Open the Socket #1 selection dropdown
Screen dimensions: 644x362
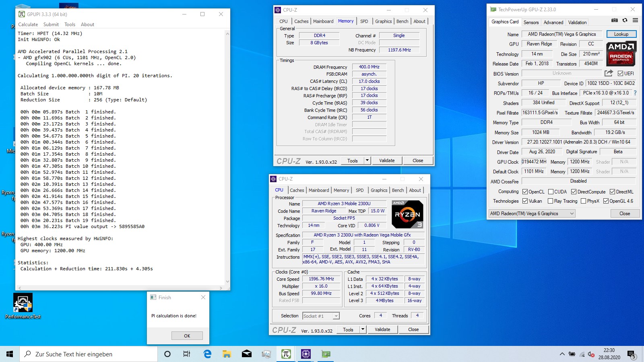coord(321,316)
